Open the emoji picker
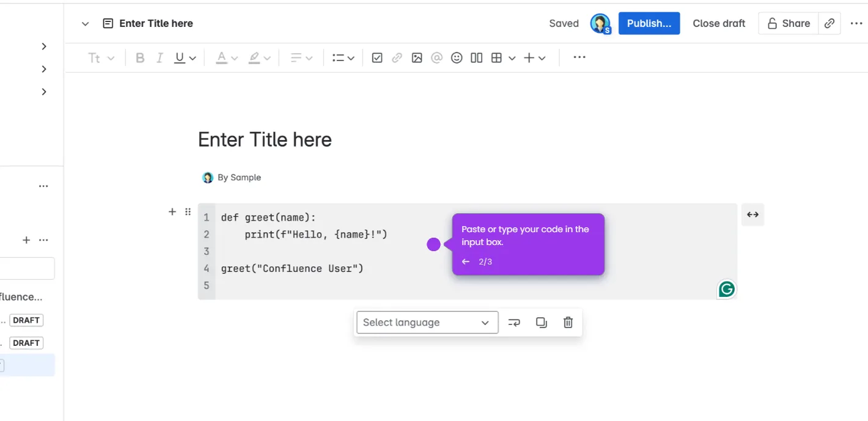This screenshot has height=421, width=868. (457, 58)
